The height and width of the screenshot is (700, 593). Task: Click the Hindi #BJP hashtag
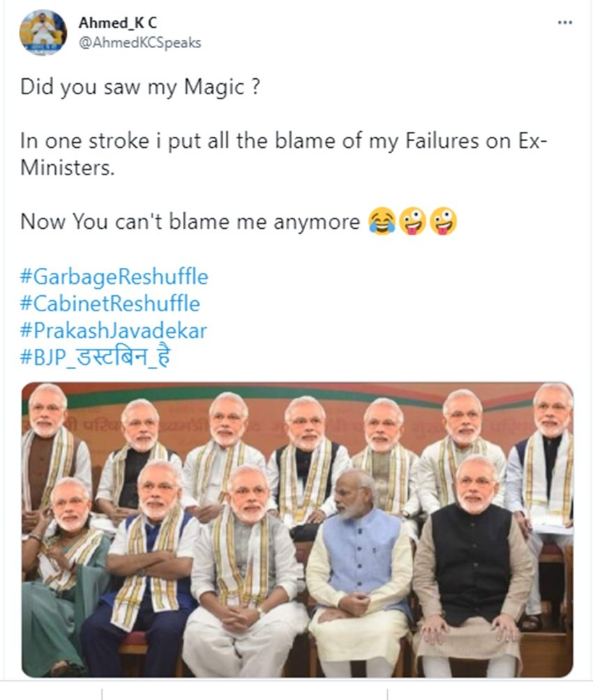click(96, 357)
